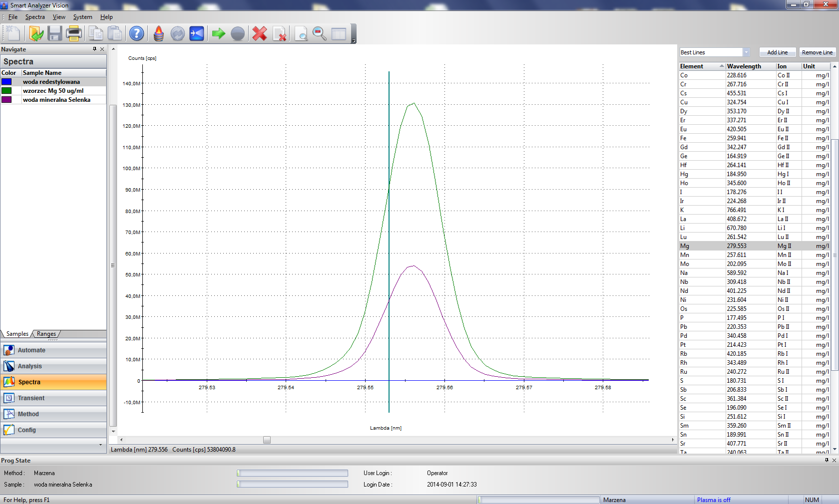This screenshot has height=504, width=839.
Task: Click the Method progress bar
Action: pos(292,473)
